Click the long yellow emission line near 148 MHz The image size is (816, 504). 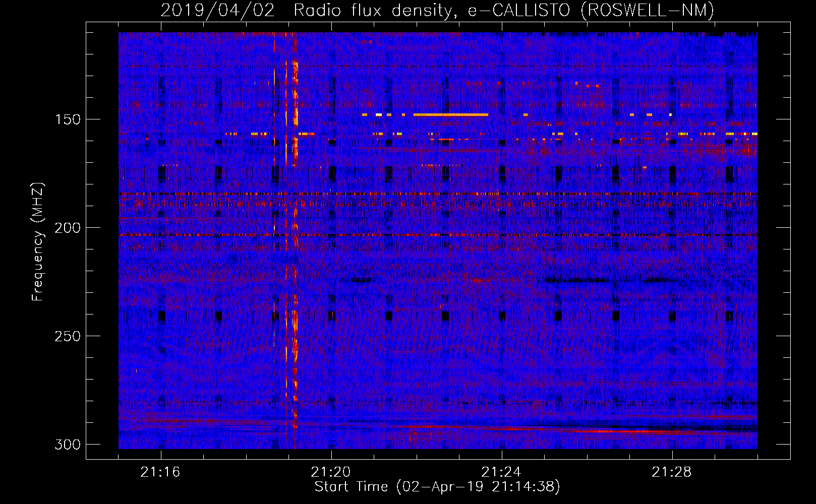(451, 115)
